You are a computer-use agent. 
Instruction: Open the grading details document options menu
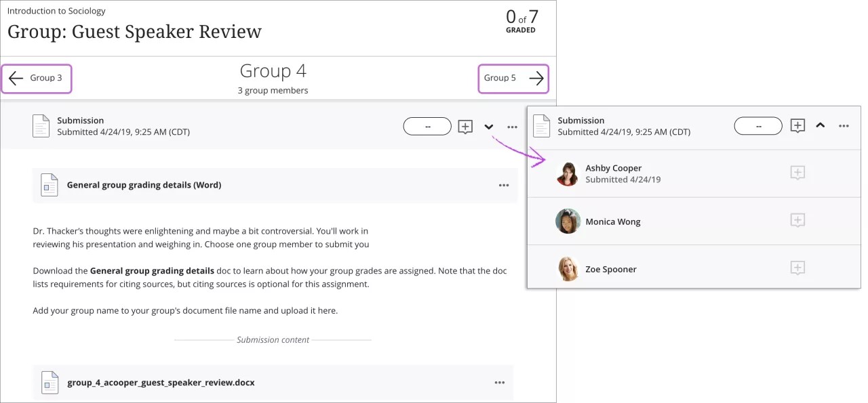pyautogui.click(x=504, y=184)
